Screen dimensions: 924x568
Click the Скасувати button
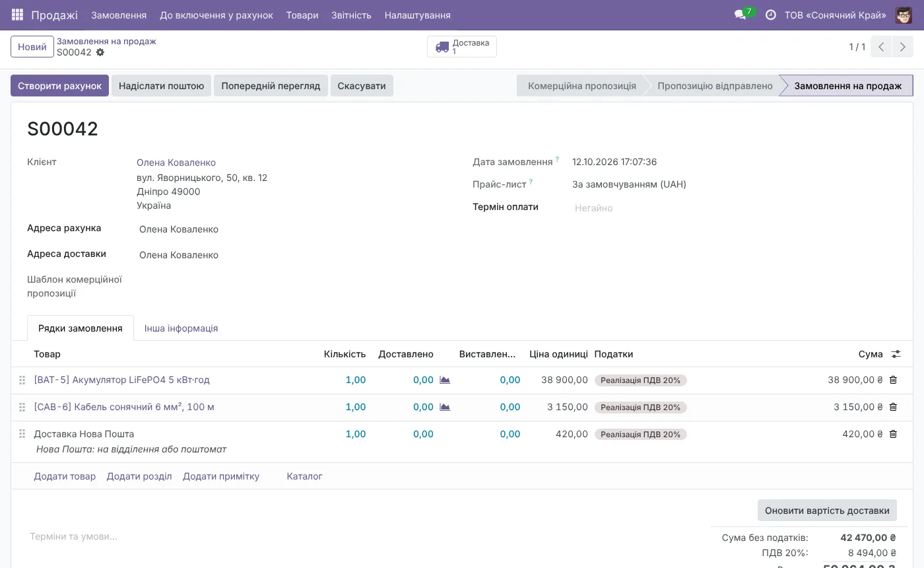point(362,86)
